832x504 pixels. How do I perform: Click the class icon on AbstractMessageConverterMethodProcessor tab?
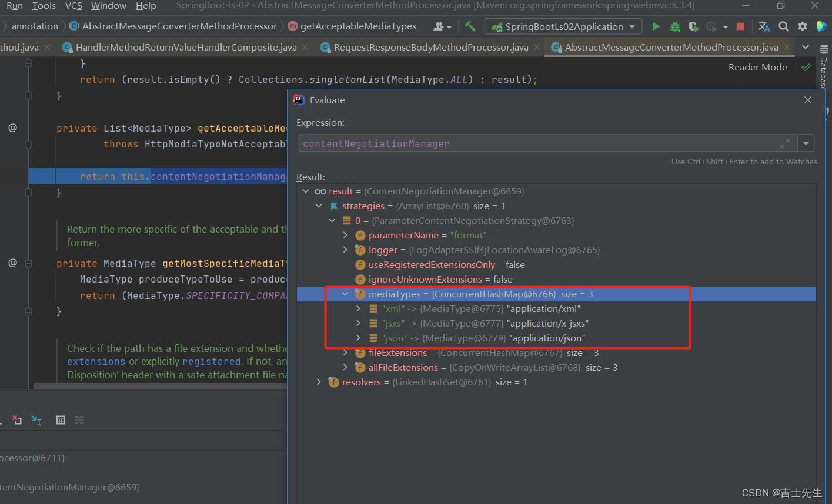[556, 48]
